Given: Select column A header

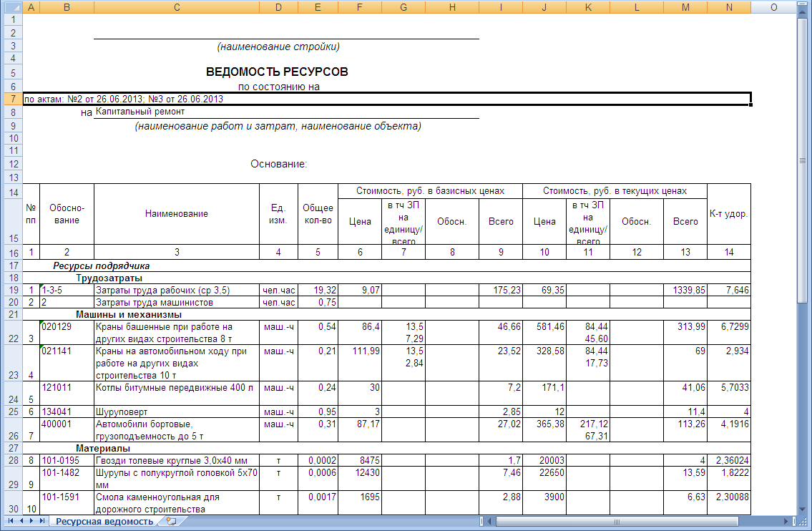Looking at the screenshot, I should pyautogui.click(x=31, y=7).
